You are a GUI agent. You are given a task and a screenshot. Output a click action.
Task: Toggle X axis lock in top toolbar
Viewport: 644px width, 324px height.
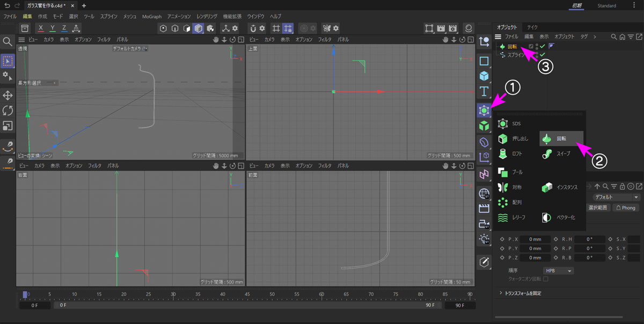click(x=41, y=28)
